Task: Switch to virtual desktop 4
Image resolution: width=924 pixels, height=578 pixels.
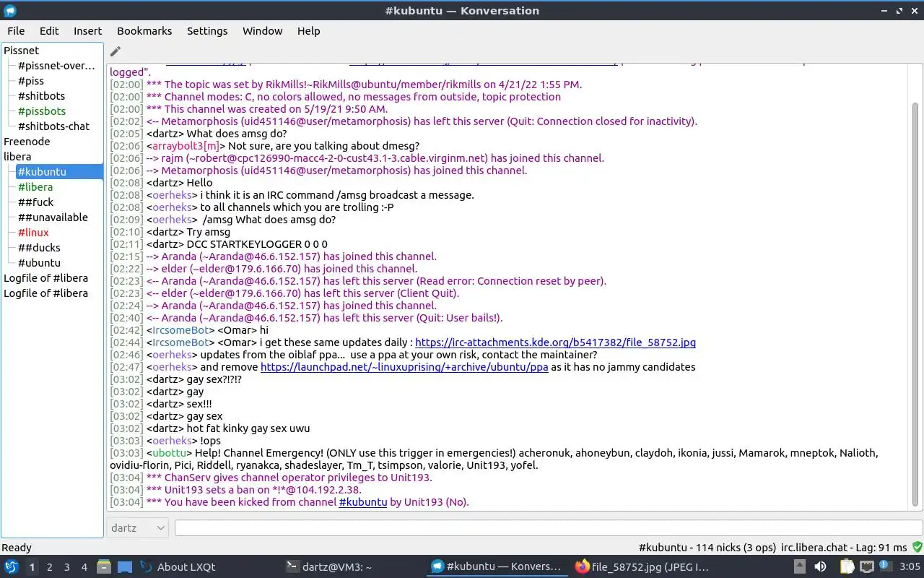Action: 84,567
